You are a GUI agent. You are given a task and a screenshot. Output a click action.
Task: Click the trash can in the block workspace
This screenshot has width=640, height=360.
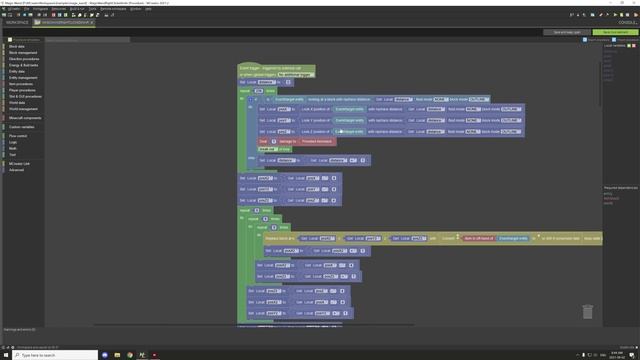tap(588, 311)
